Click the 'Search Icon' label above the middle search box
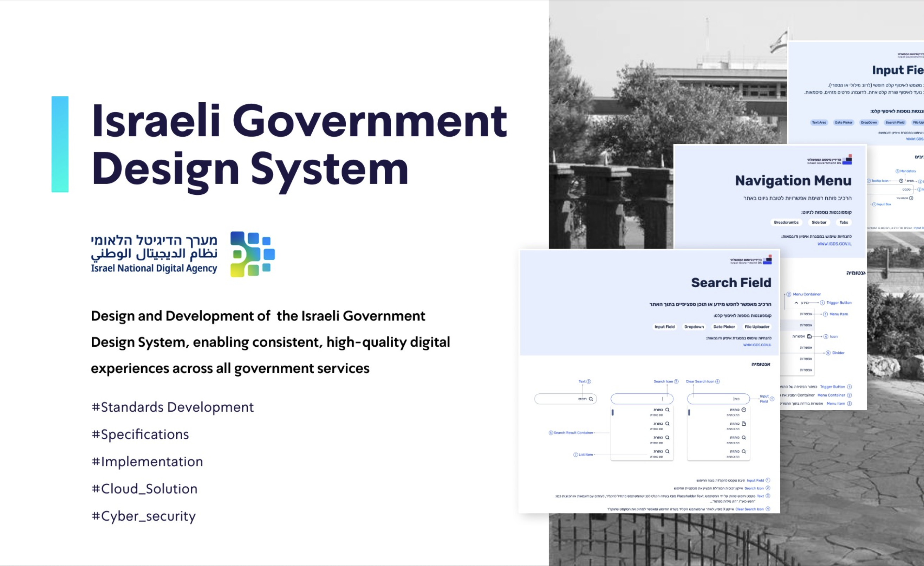Image resolution: width=924 pixels, height=566 pixels. click(663, 381)
